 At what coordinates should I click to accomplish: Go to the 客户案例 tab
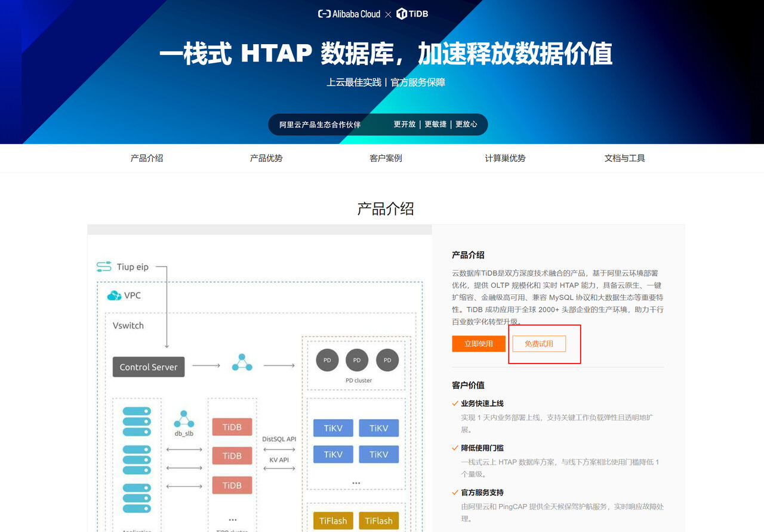(x=386, y=158)
